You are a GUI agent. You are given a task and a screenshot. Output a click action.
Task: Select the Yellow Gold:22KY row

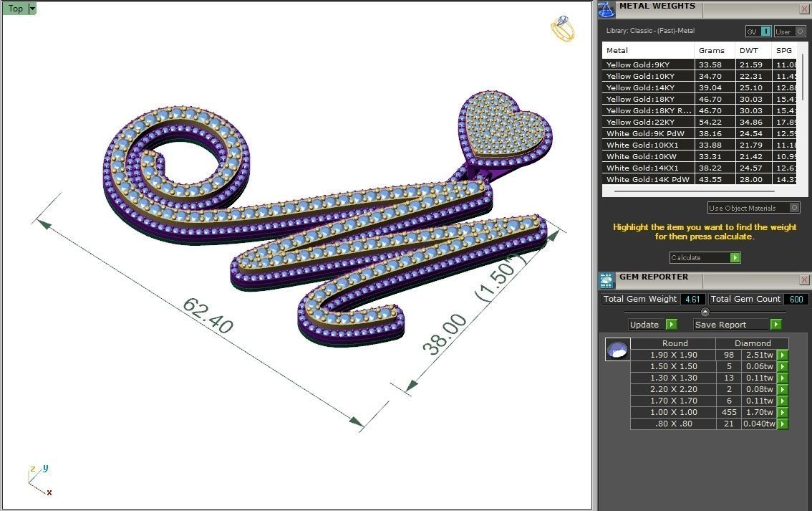tap(699, 122)
